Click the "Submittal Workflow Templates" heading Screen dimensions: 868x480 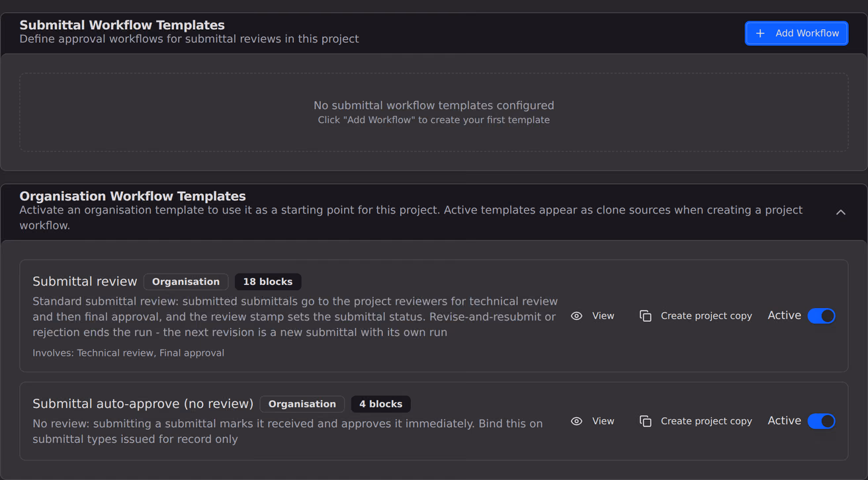[122, 25]
